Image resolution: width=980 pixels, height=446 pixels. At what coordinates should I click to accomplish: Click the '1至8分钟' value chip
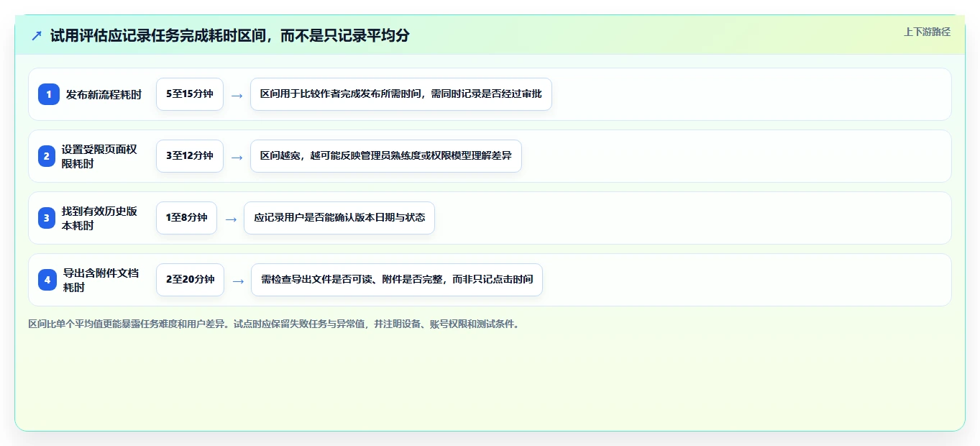186,218
